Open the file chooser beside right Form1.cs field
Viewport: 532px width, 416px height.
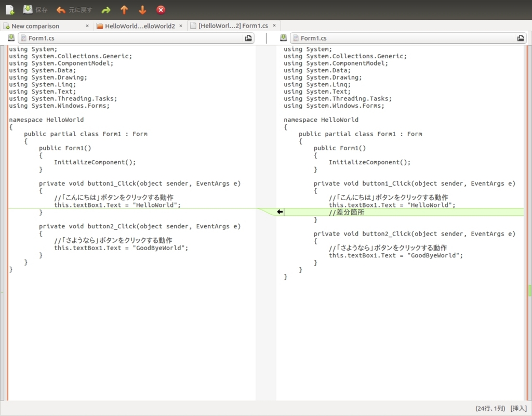click(x=521, y=37)
